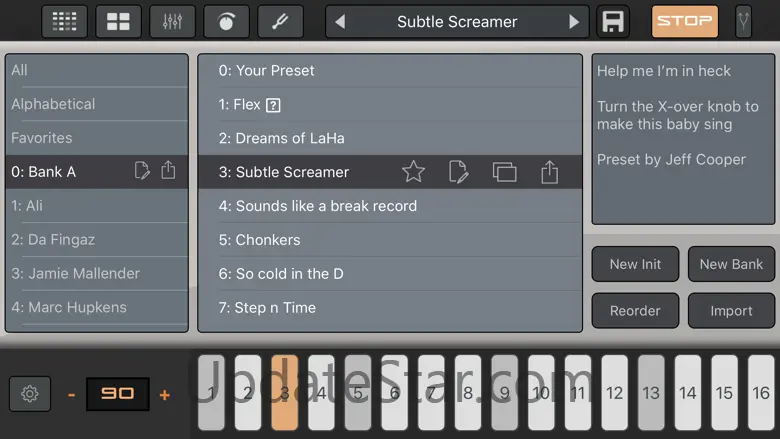Image resolution: width=780 pixels, height=439 pixels.
Task: Select the Favorites category
Action: pyautogui.click(x=42, y=138)
